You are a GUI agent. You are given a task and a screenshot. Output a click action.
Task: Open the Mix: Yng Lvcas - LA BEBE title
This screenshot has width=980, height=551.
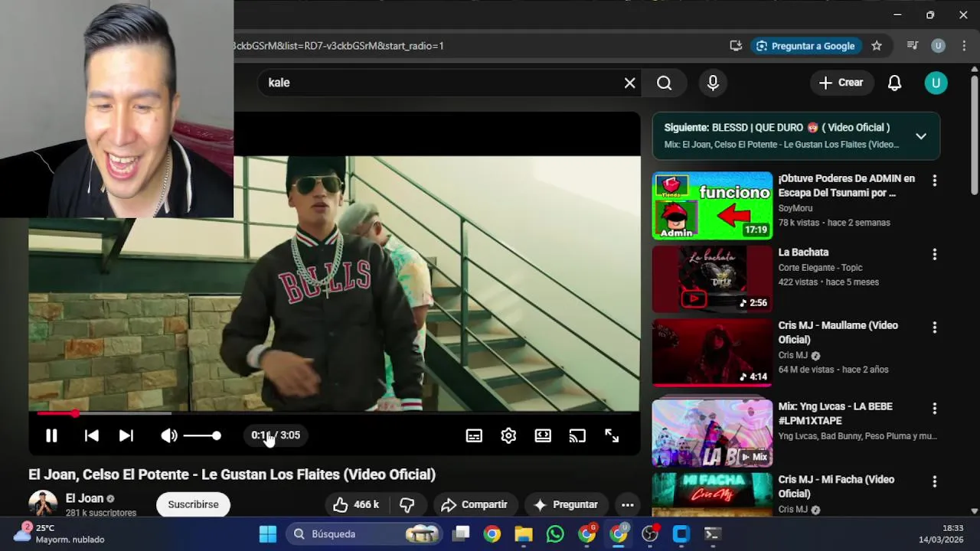click(835, 413)
